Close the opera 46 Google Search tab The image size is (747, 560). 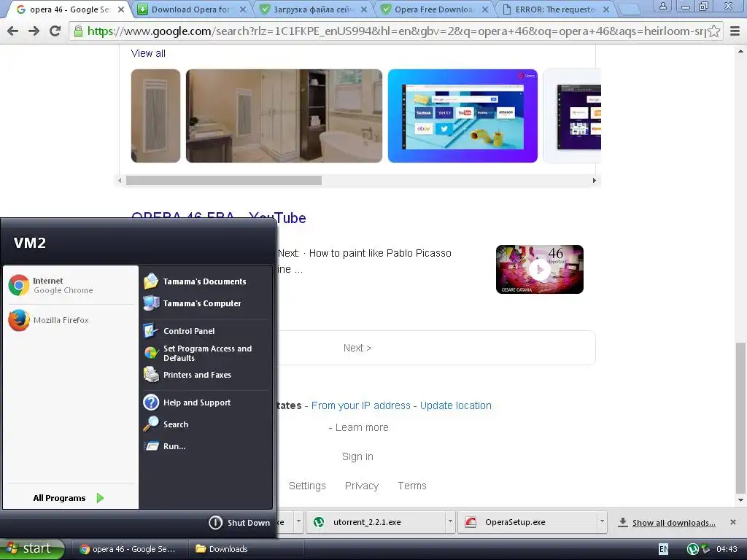coord(121,9)
